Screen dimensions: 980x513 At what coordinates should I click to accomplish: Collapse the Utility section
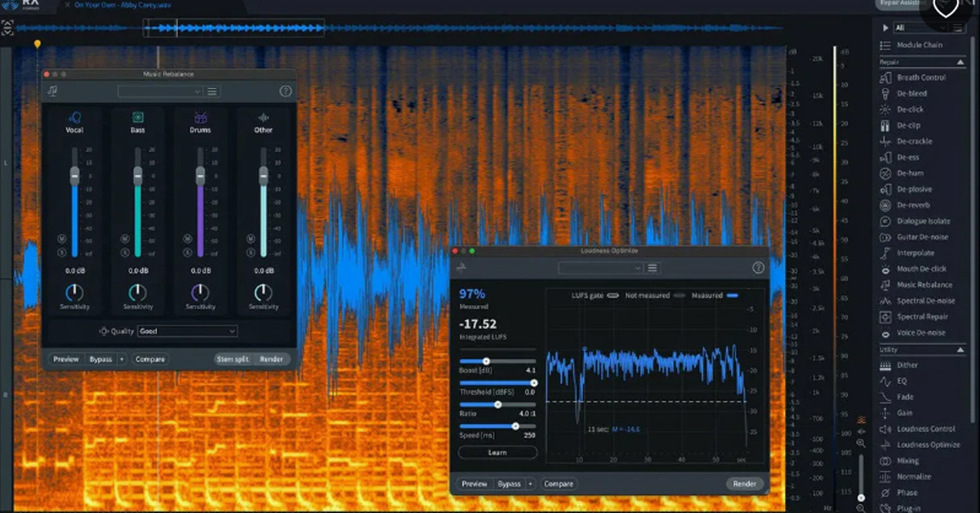tap(960, 350)
